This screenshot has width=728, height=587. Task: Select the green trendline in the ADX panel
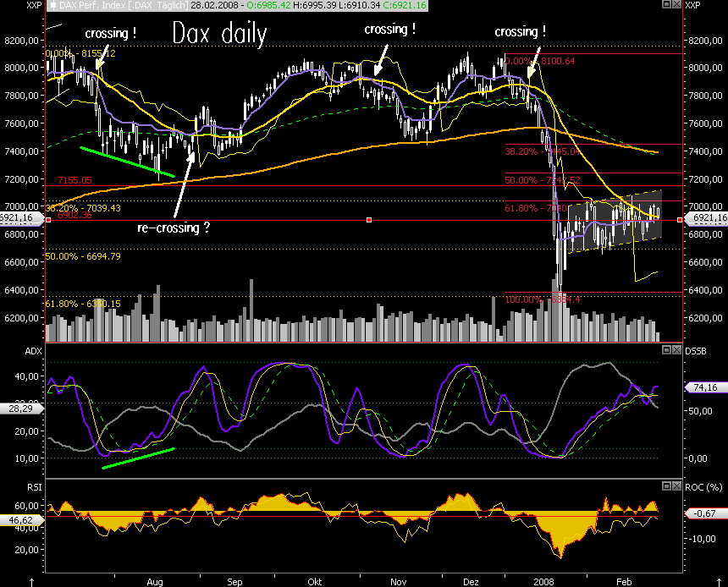[138, 458]
